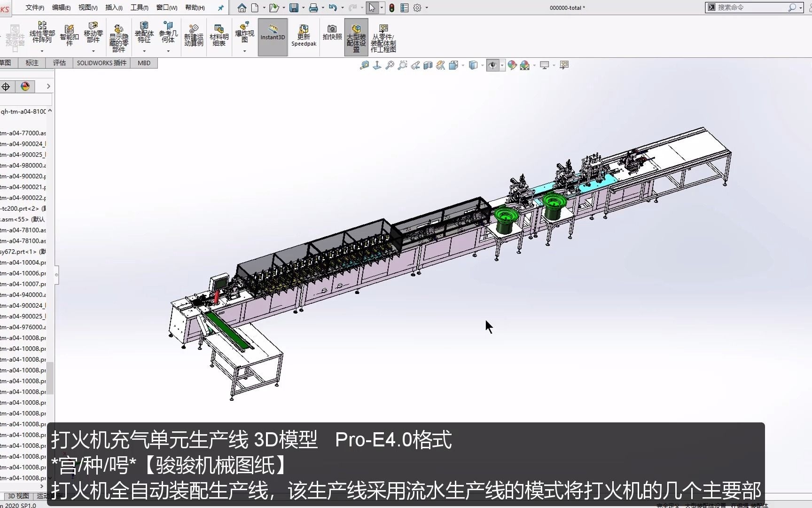Open the 视图(V) menu

(x=88, y=8)
